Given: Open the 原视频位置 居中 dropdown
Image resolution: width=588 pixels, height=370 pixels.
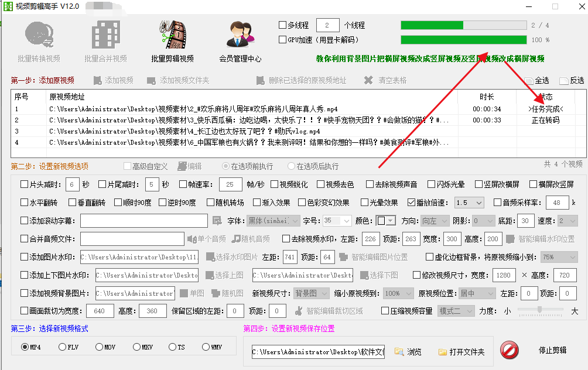Looking at the screenshot, I should coord(478,293).
